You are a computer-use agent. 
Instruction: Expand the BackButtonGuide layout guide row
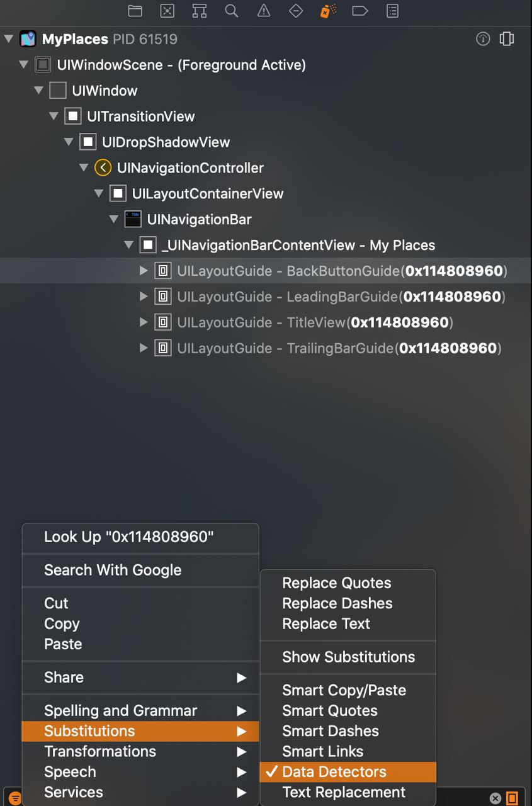(x=144, y=271)
